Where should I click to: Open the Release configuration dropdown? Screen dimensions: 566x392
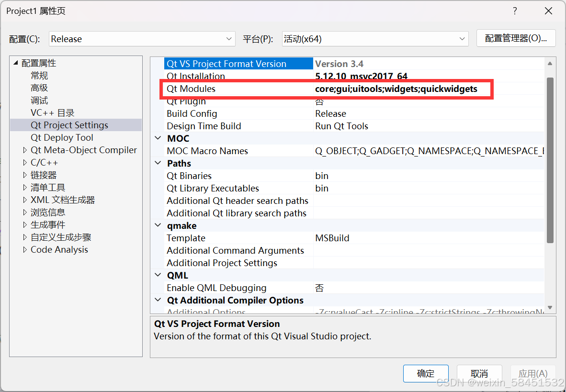point(228,39)
